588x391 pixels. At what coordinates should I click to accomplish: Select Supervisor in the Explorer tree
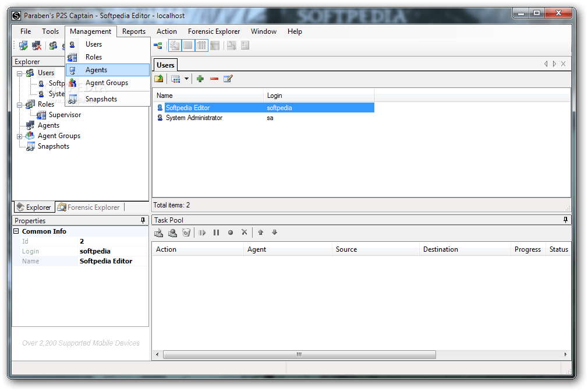tap(65, 115)
